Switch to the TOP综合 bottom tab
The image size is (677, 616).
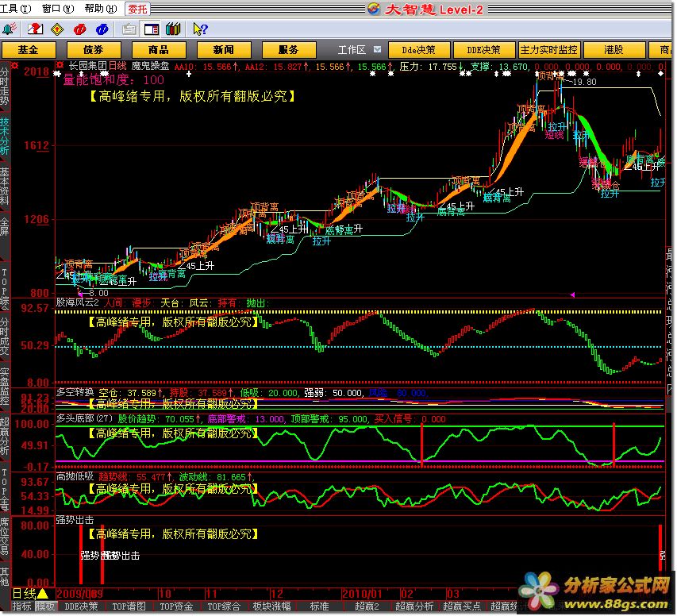click(224, 607)
